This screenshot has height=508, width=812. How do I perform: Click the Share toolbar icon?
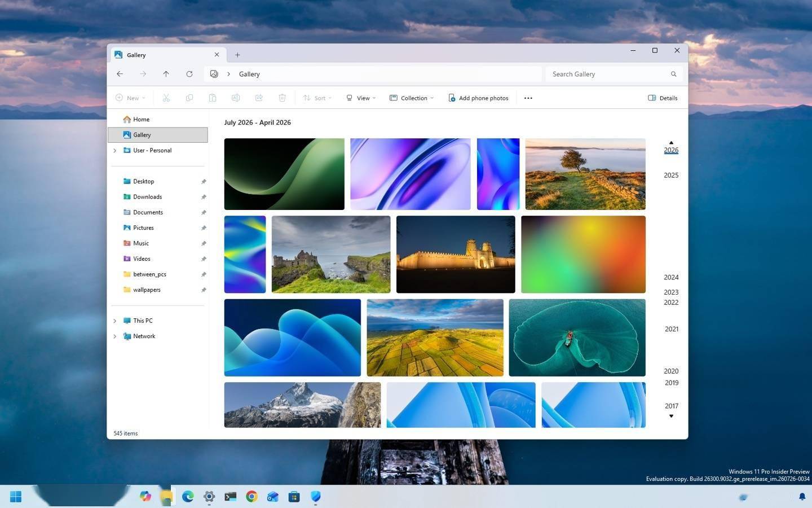(259, 98)
